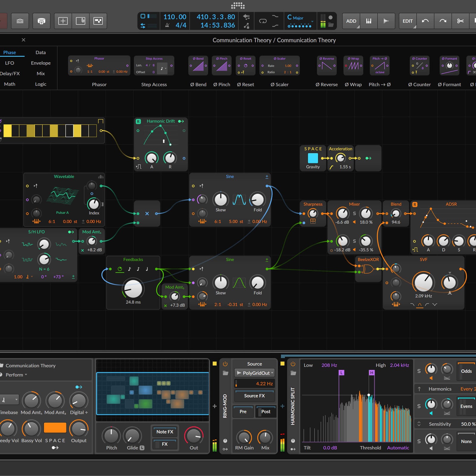The image size is (476, 476).
Task: Select the Ø Reverse module icon
Action: pos(327,65)
